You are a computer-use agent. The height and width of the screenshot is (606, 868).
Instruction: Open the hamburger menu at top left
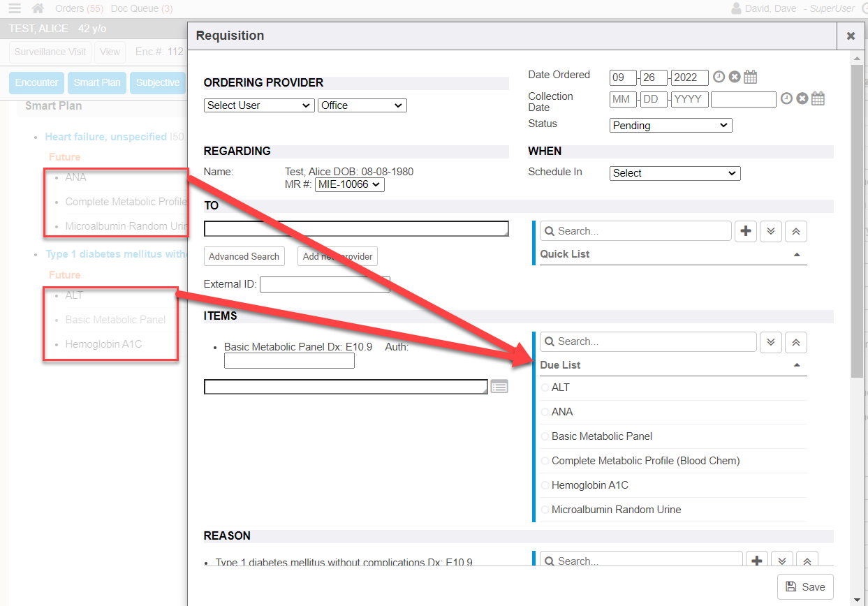coord(15,8)
